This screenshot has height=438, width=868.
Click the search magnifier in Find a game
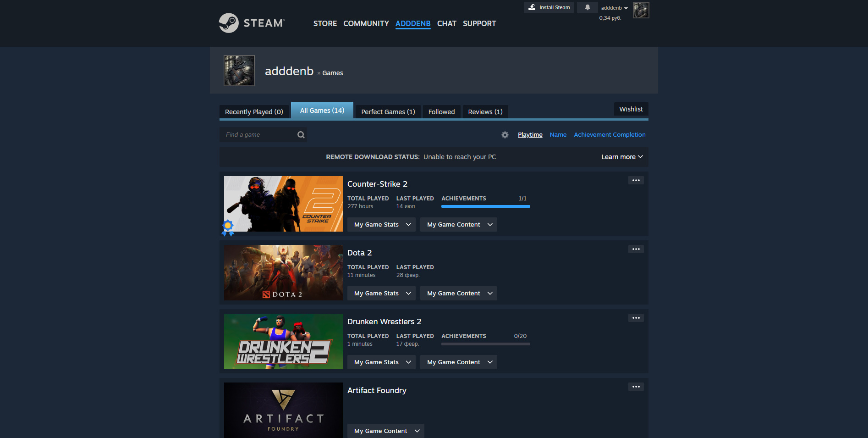coord(301,135)
